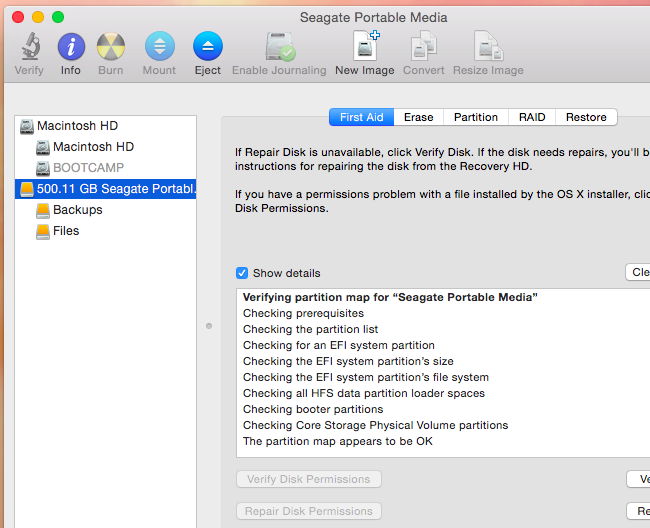Select the Files volume
This screenshot has width=650, height=528.
105,231
